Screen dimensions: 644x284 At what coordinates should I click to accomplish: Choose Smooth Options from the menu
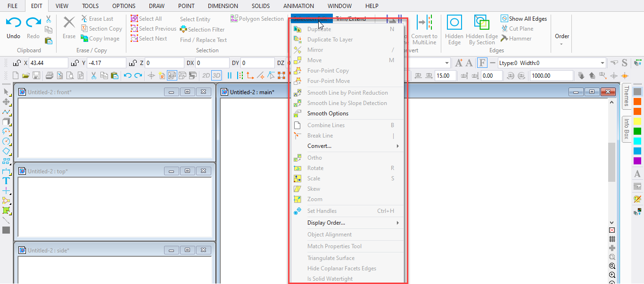coord(328,114)
